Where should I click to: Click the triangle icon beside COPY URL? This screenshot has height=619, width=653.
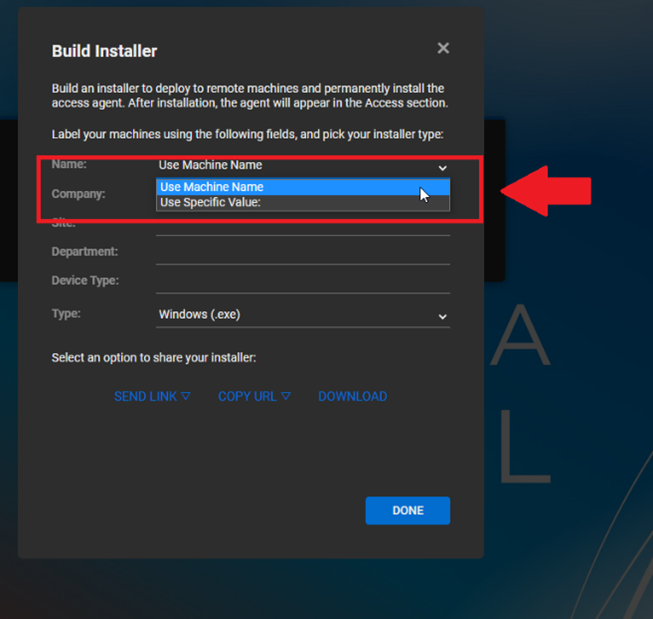point(286,397)
